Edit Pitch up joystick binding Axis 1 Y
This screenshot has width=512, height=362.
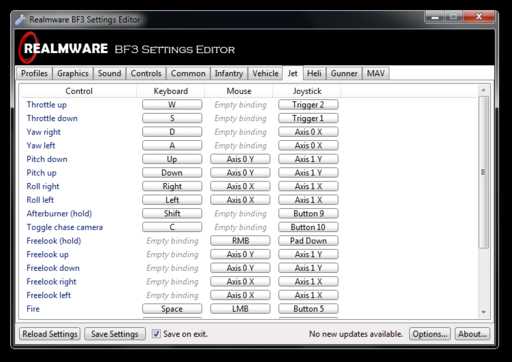pos(308,173)
